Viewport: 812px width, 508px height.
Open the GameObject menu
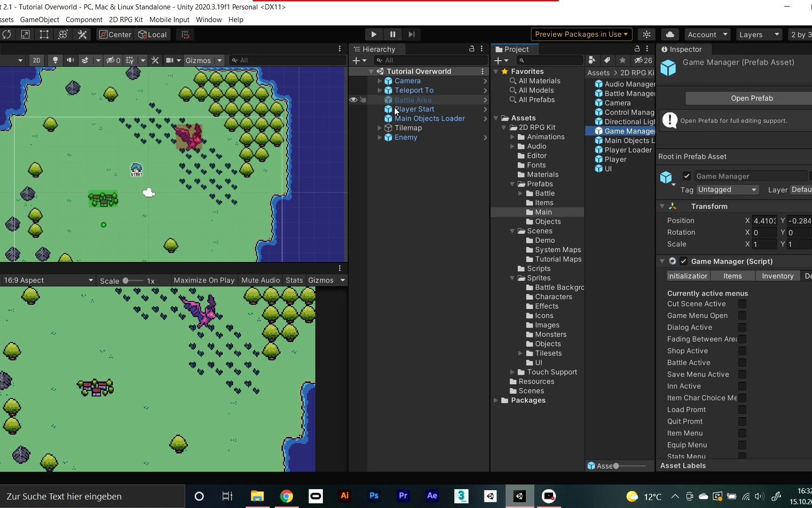pos(39,20)
